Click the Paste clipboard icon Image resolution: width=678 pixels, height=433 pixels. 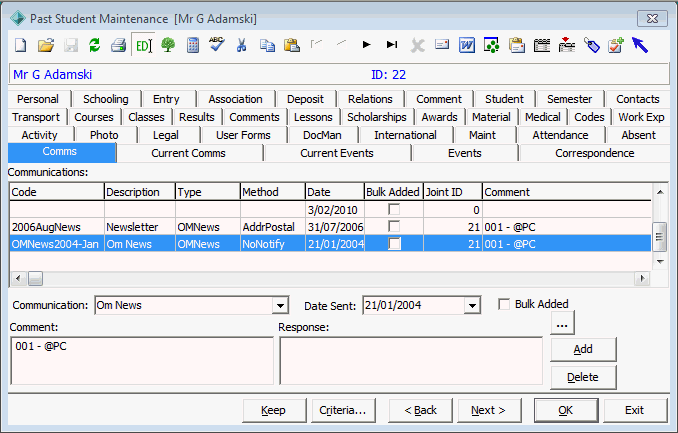pos(292,45)
